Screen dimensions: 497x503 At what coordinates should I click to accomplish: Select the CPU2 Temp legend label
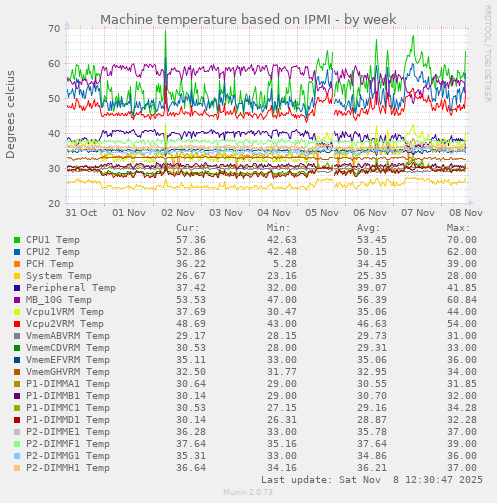[53, 252]
